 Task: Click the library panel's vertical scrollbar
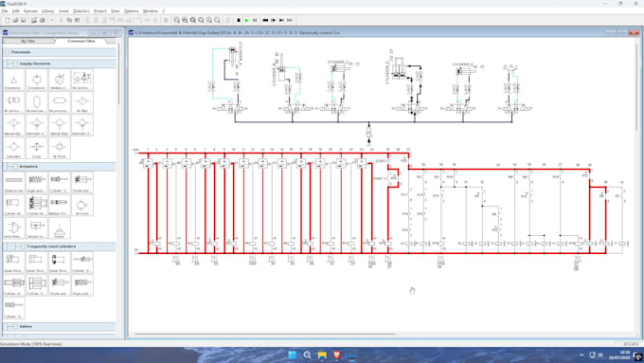click(x=119, y=74)
